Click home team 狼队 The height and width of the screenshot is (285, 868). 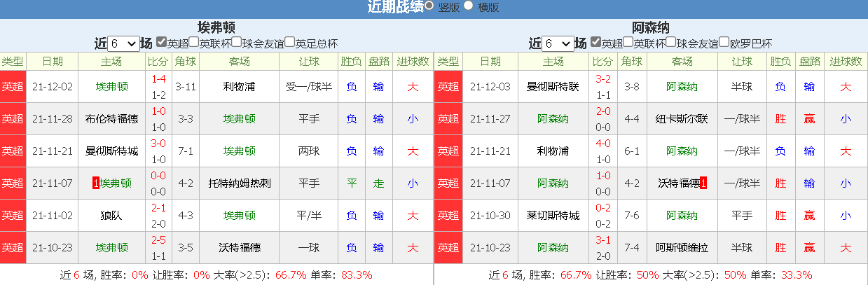click(x=112, y=216)
